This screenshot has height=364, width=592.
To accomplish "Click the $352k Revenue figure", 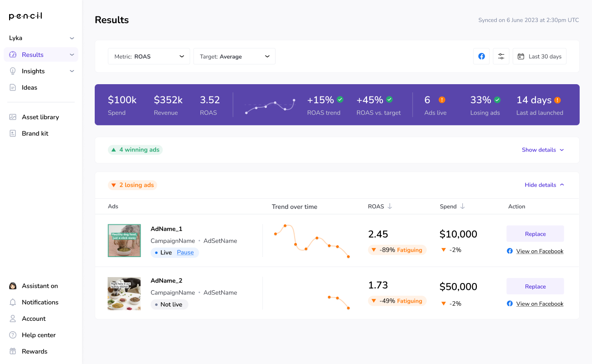I will [168, 100].
